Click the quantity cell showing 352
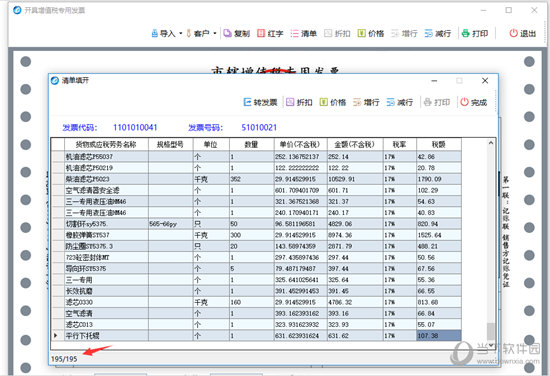This screenshot has height=376, width=550. [251, 179]
